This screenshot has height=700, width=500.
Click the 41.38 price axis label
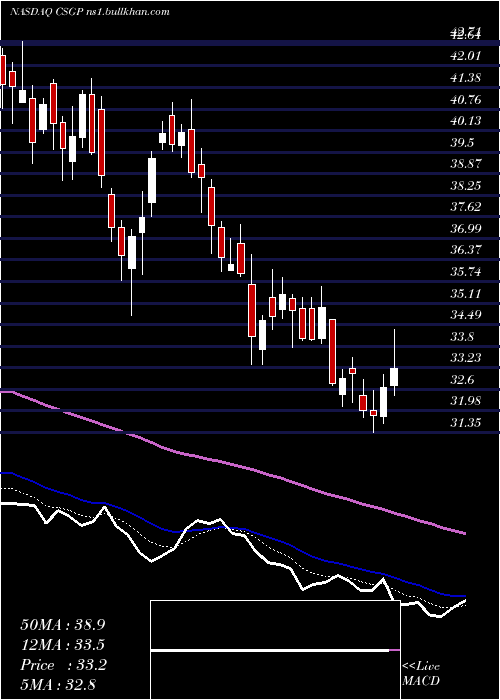tap(466, 78)
